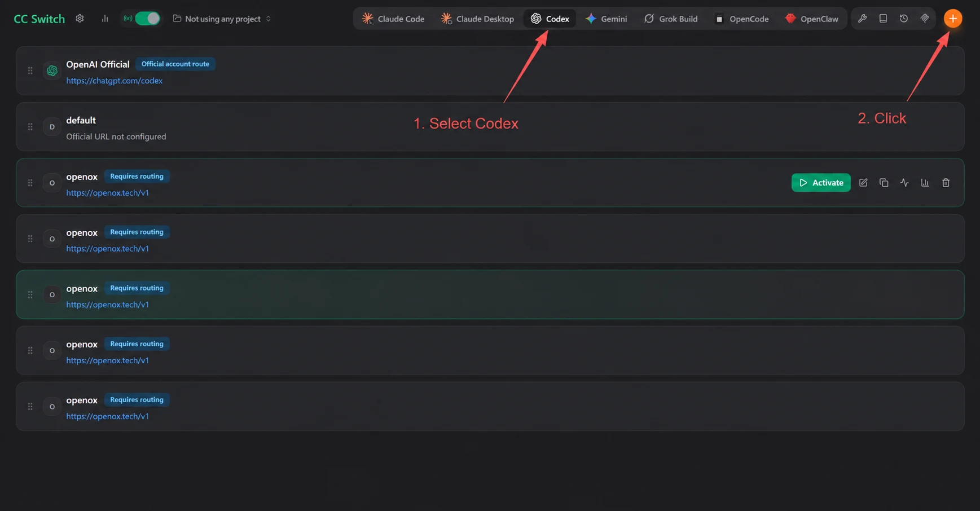
Task: Open the https://chatgpt.com/codex link
Action: (114, 81)
